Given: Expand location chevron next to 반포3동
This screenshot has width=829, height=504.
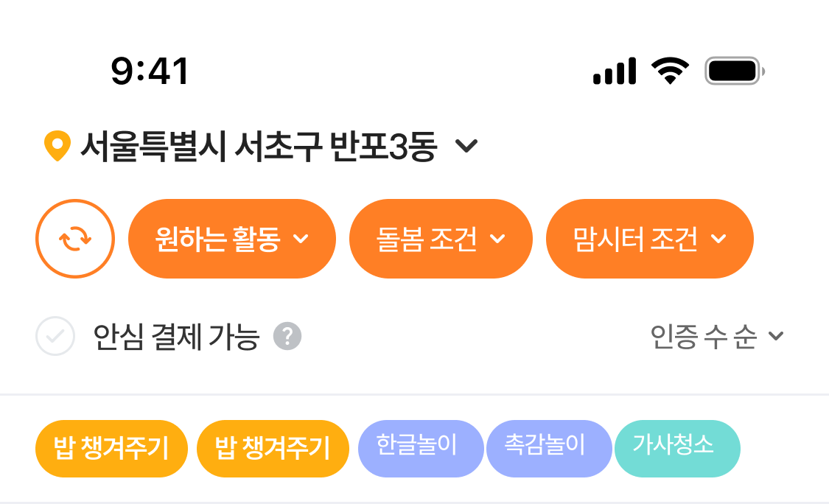Looking at the screenshot, I should point(466,146).
